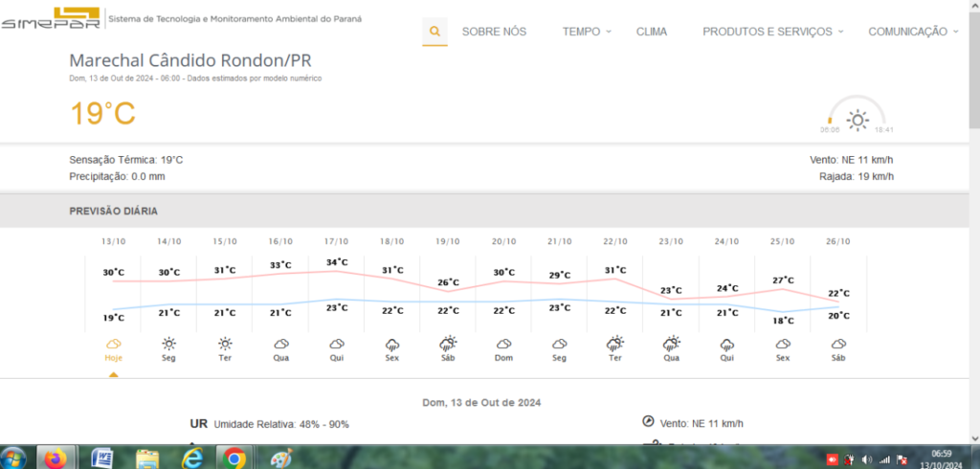The height and width of the screenshot is (469, 980).
Task: Select the Hoje cloudy forecast icon
Action: 113,344
